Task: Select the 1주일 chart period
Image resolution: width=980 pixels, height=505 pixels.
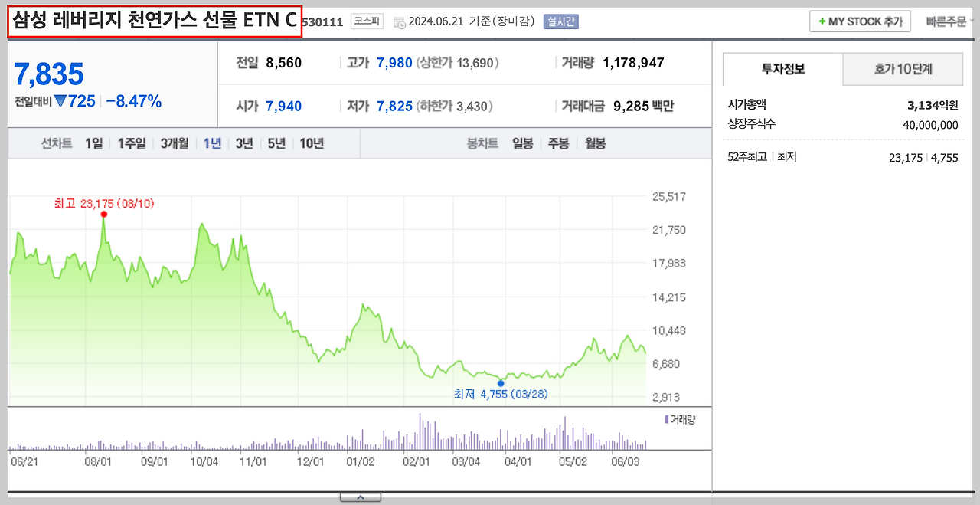Action: pyautogui.click(x=130, y=143)
